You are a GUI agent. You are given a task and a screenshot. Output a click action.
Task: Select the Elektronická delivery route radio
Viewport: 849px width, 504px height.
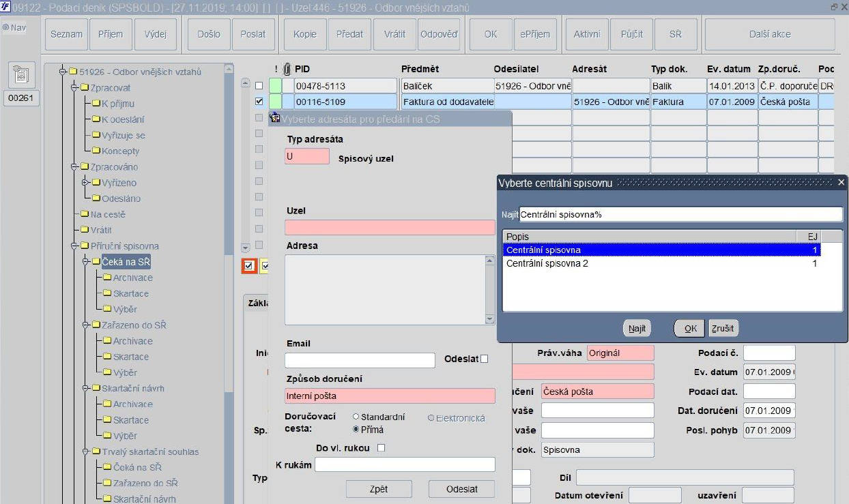pos(431,417)
